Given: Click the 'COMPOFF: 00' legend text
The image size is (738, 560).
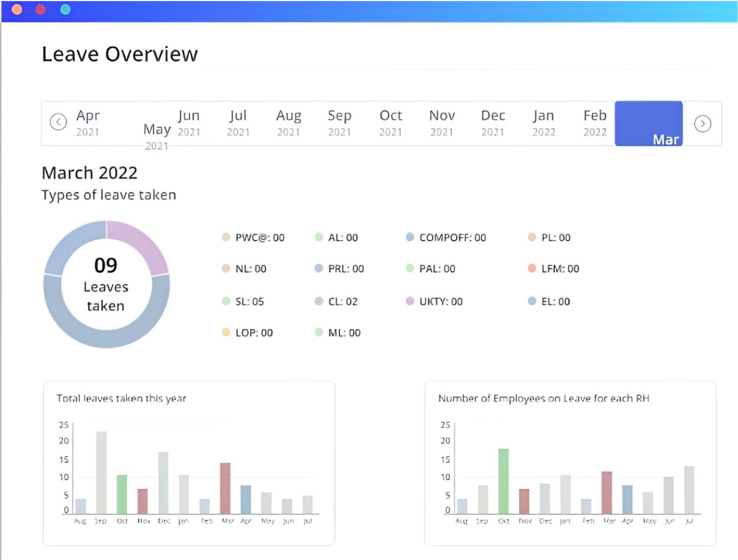Looking at the screenshot, I should [453, 237].
